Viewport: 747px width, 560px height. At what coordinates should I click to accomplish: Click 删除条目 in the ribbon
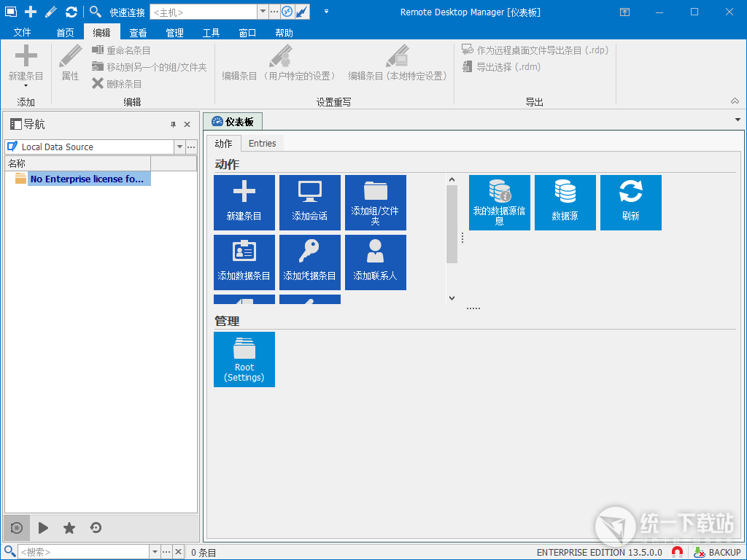pyautogui.click(x=117, y=84)
